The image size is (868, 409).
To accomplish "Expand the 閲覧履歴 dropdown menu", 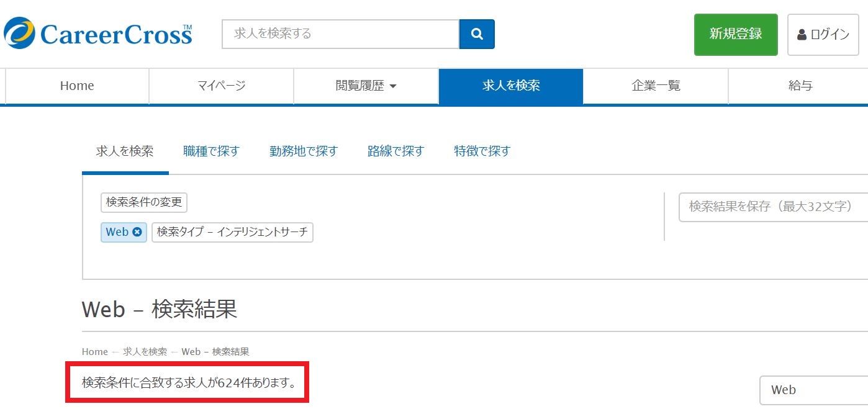I will pos(366,86).
